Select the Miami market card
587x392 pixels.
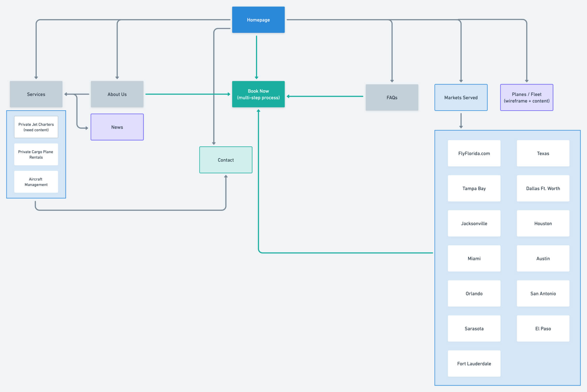474,258
